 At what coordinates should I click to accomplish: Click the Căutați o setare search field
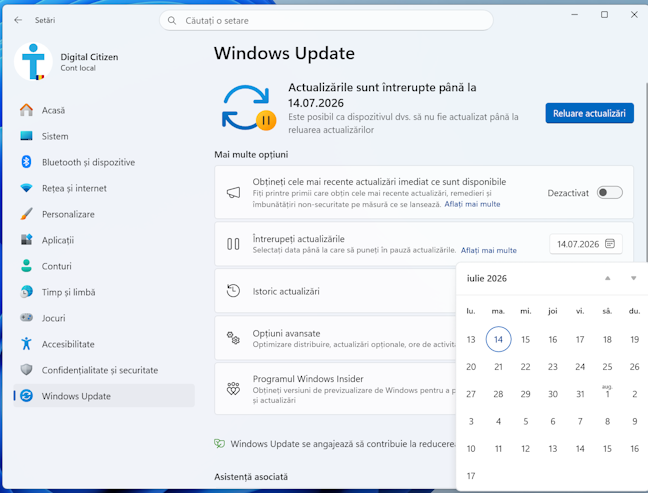click(326, 21)
